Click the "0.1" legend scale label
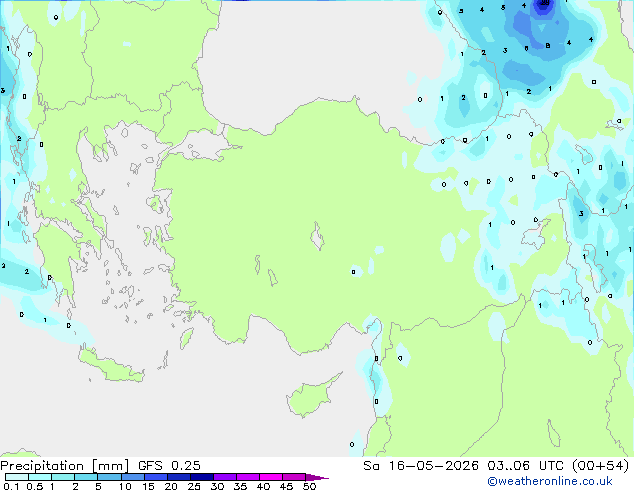This screenshot has height=490, width=634. [11, 486]
